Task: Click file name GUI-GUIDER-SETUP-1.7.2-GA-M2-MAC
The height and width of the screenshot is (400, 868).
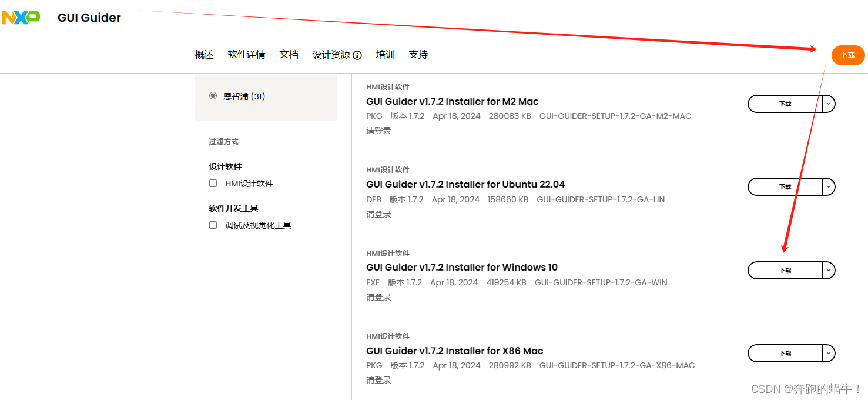Action: (x=615, y=116)
